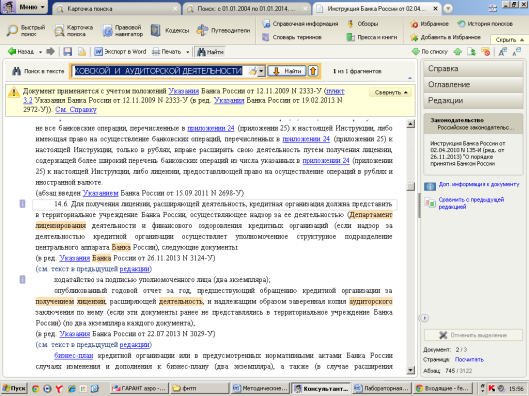Save document with the floppy disk icon
Image resolution: width=529 pixels, height=396 pixels.
coord(67,52)
